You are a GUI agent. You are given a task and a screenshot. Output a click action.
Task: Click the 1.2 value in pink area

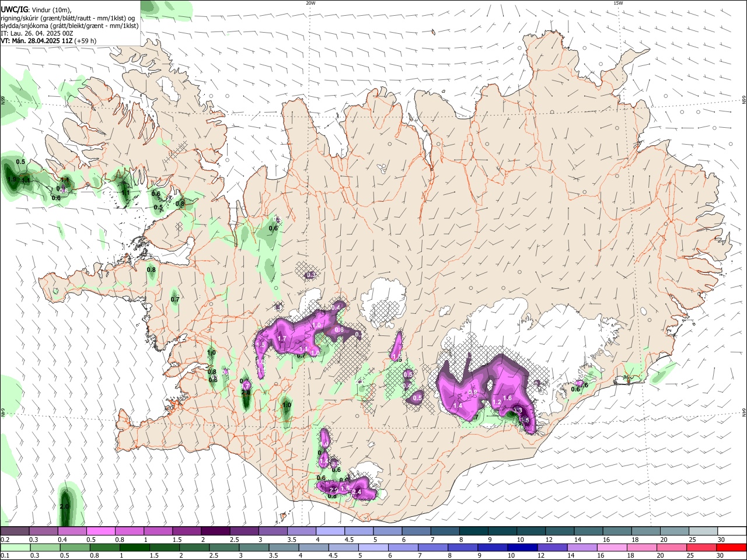pyautogui.click(x=497, y=402)
